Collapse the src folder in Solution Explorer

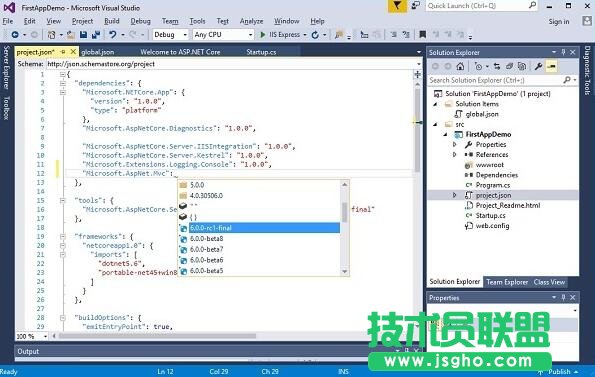coord(435,124)
